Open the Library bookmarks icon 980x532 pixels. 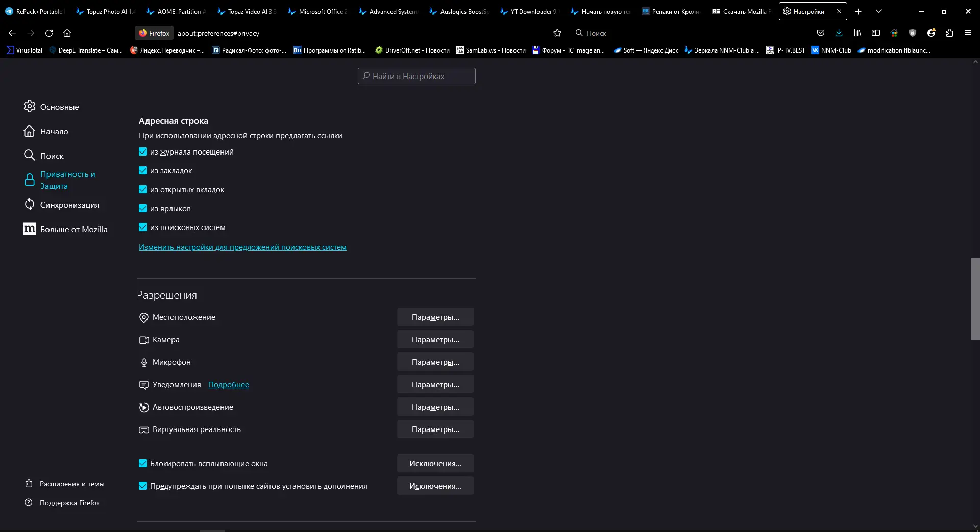pyautogui.click(x=857, y=33)
